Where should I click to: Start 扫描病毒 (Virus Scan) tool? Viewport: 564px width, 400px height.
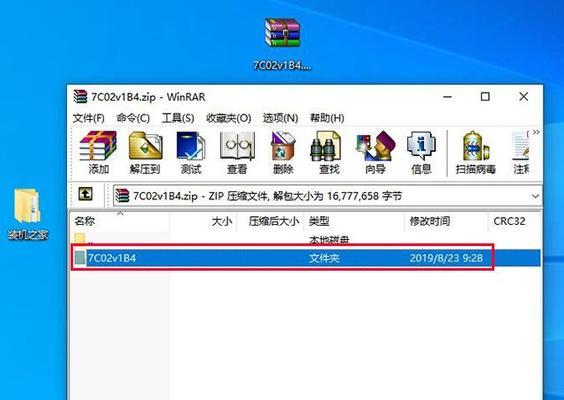[x=476, y=153]
